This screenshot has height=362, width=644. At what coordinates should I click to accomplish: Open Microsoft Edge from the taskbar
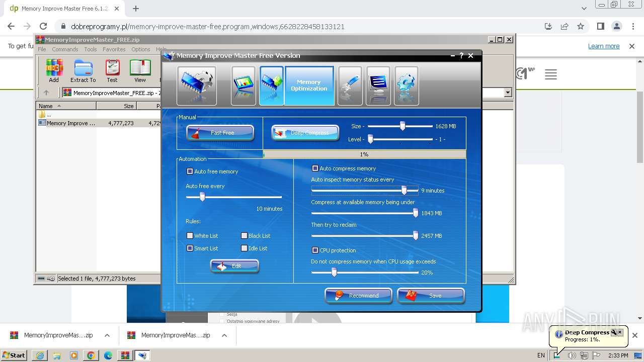(x=108, y=355)
